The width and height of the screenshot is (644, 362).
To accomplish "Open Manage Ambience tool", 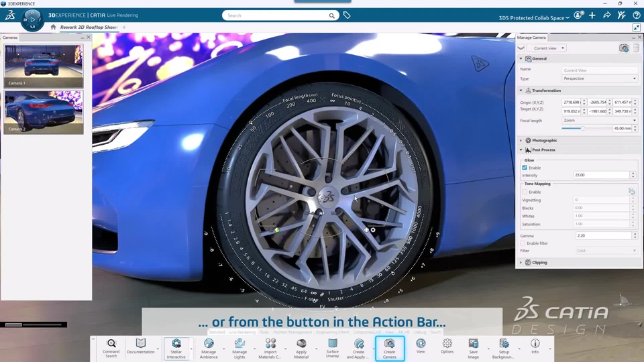I will coord(209,349).
